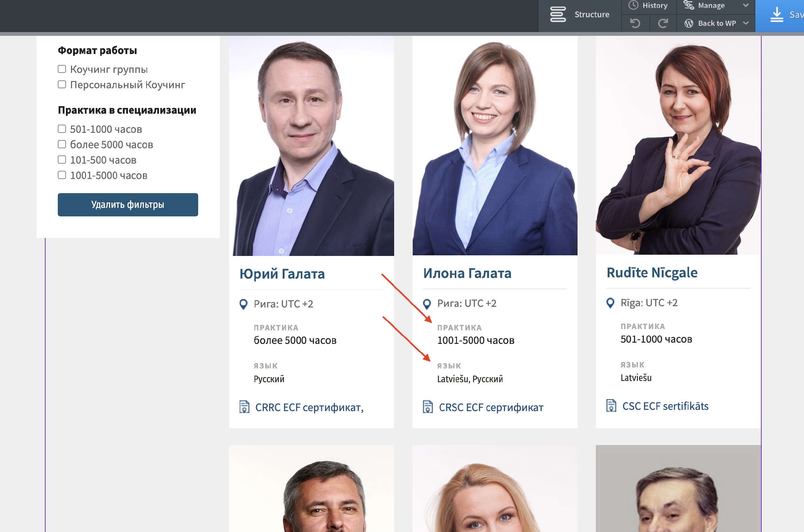Screen dimensions: 804x532
Task: Click the Формат работы heading
Action: coord(97,50)
